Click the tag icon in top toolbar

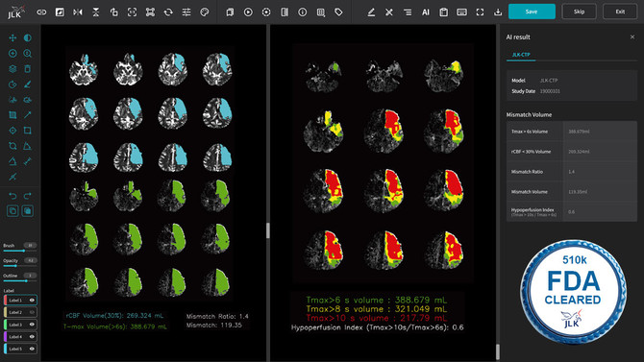click(x=338, y=12)
